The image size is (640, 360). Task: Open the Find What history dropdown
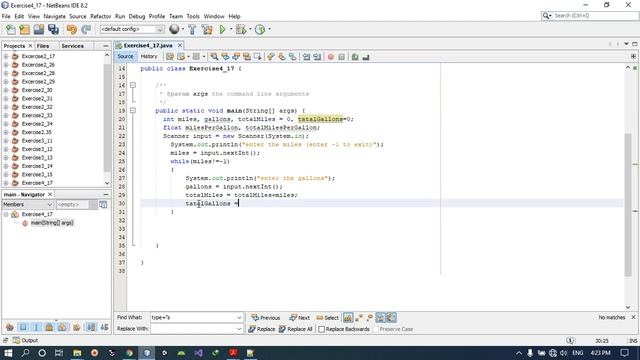[239, 318]
